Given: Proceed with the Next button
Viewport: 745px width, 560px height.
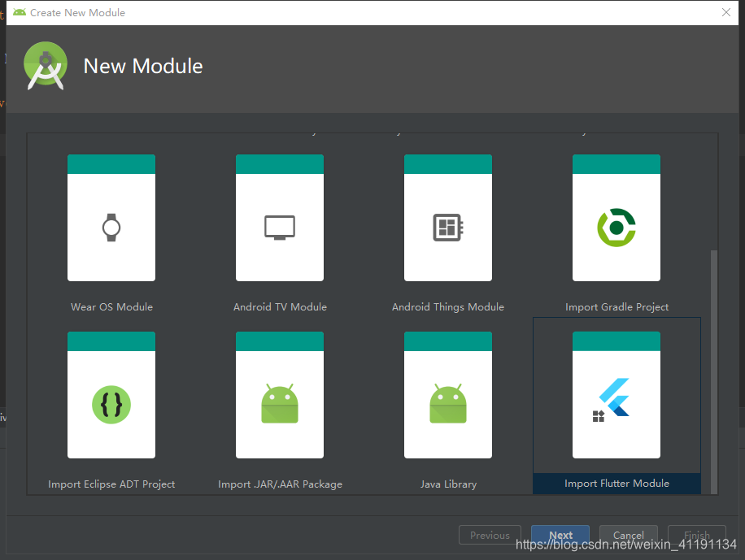Looking at the screenshot, I should [x=560, y=535].
